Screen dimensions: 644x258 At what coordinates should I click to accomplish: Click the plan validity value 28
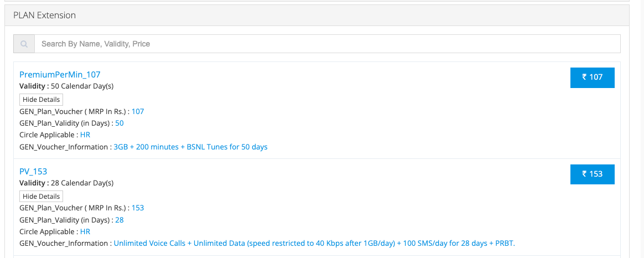tap(120, 220)
